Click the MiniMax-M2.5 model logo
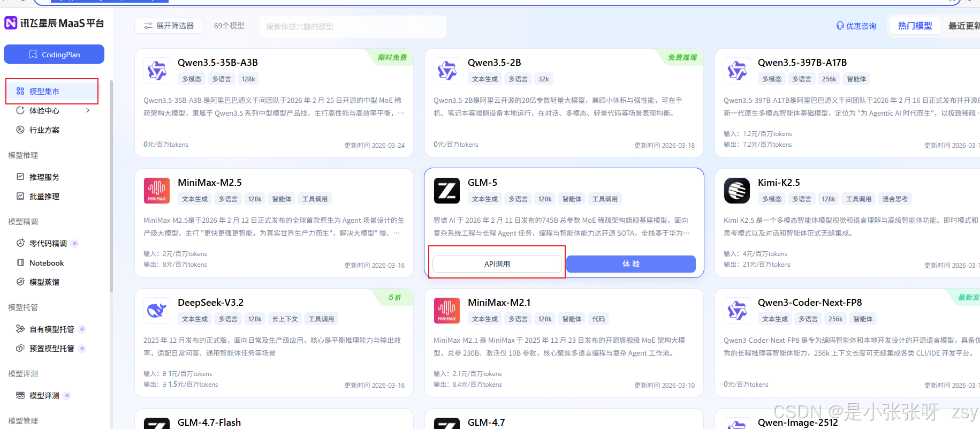Image resolution: width=980 pixels, height=429 pixels. pos(157,191)
